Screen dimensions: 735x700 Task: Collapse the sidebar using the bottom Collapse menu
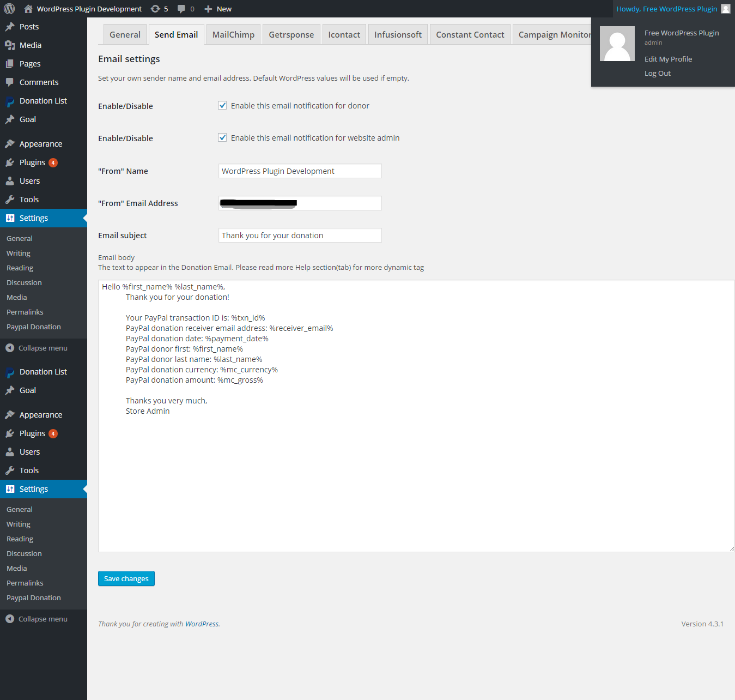(x=37, y=619)
